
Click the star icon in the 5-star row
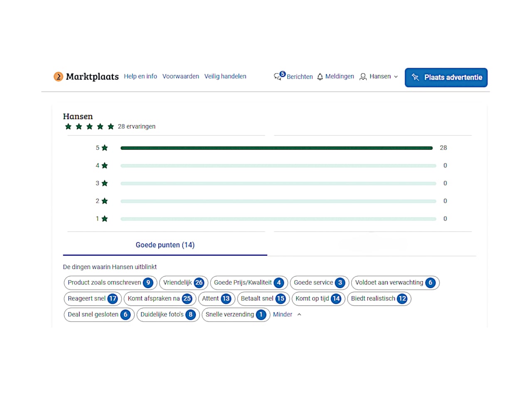pos(105,148)
